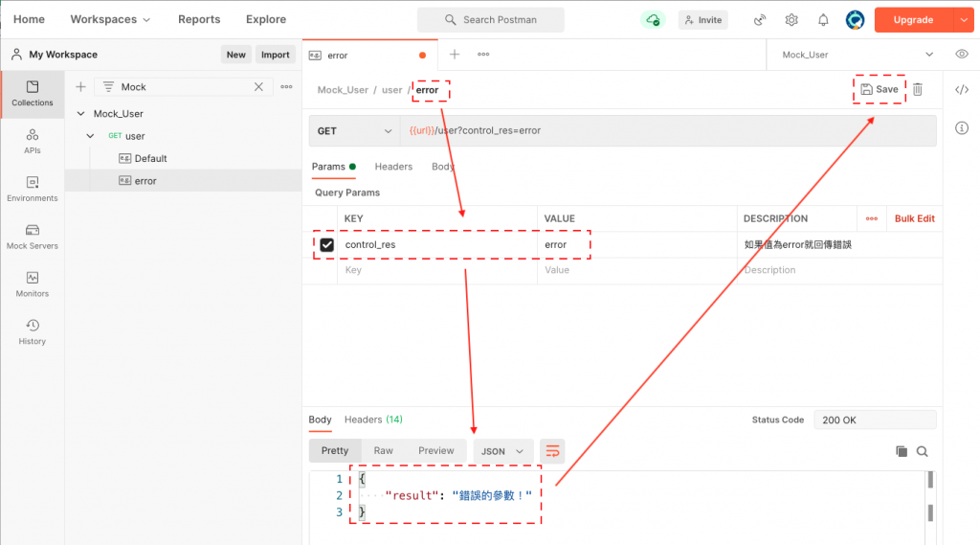Click the request URL input field
The width and height of the screenshot is (980, 545).
[x=668, y=131]
